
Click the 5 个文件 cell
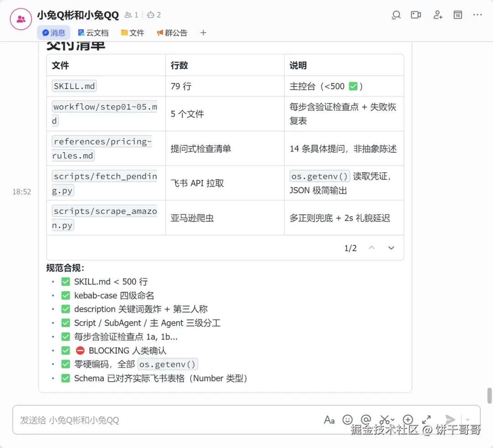(x=225, y=114)
